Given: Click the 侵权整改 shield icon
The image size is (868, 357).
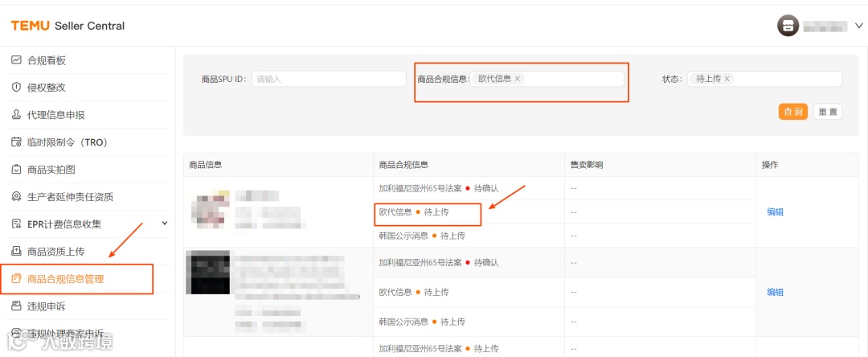Looking at the screenshot, I should [x=16, y=88].
